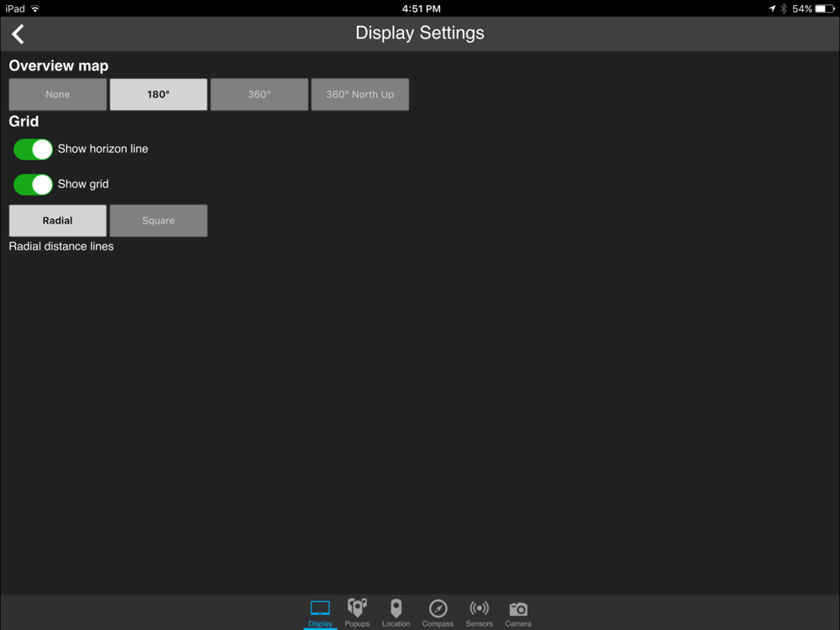Select 360° overview map option
The image size is (840, 630).
tap(260, 94)
